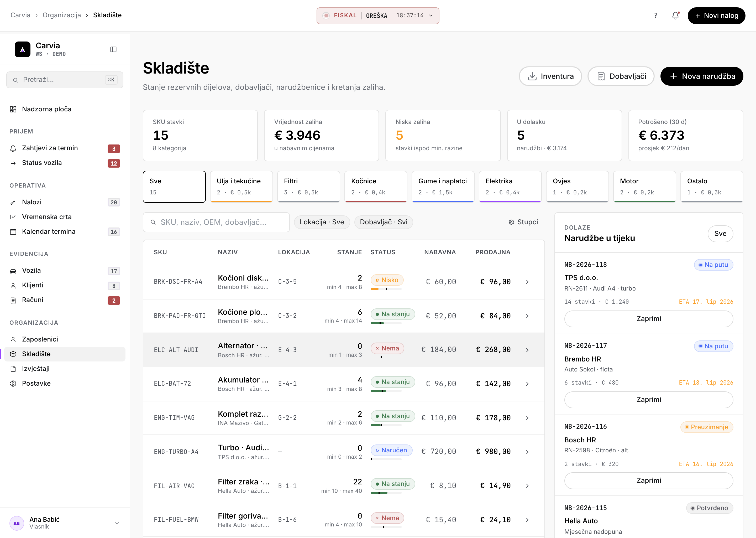Expand the BRK-PAD-FR-GTI row chevron
Viewport: 756px width, 538px height.
527,316
